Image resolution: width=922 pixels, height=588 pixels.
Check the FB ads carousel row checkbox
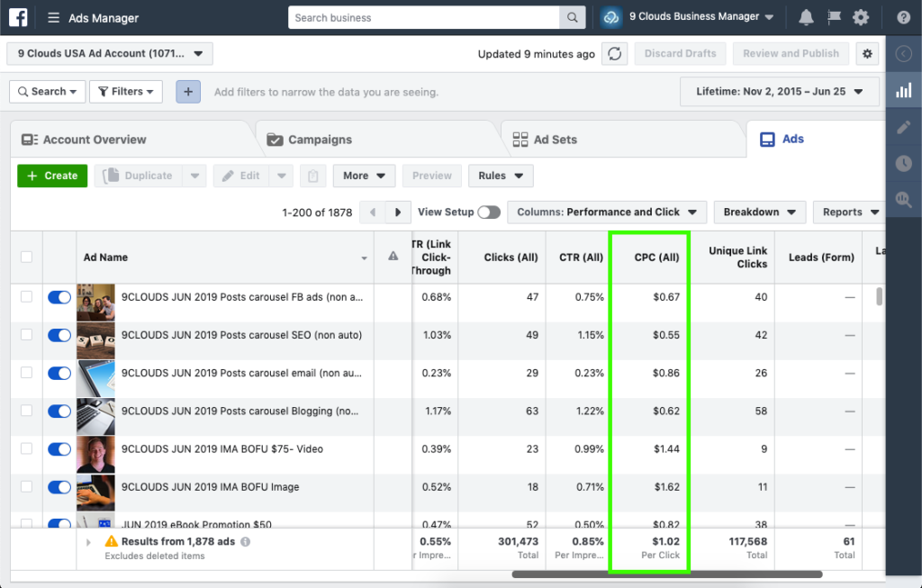pyautogui.click(x=26, y=297)
